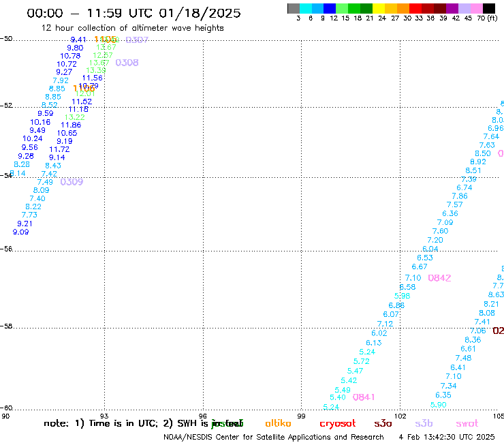Click the wave height value 6.96

point(496,128)
